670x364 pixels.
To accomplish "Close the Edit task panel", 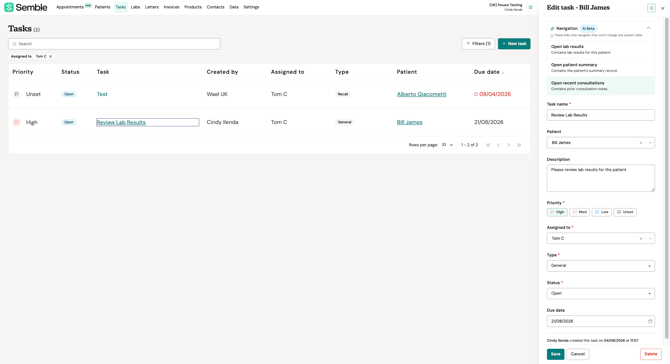I will point(663,8).
